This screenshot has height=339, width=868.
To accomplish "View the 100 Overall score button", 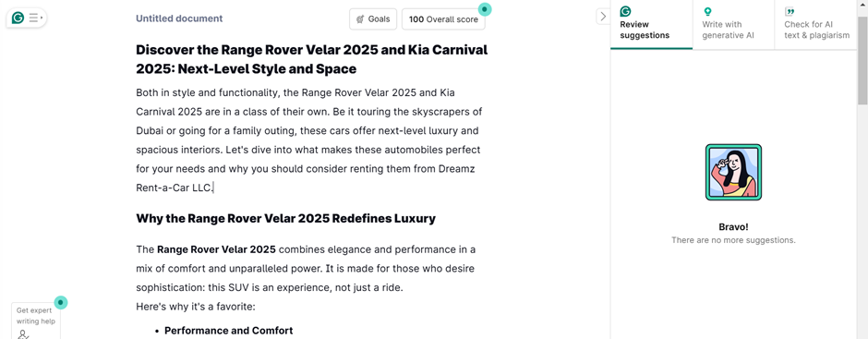I will point(443,18).
